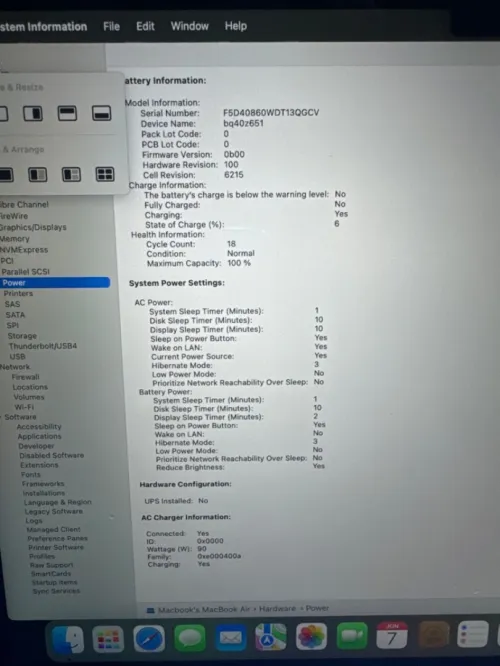Open the Help menu
Screen dimensions: 500x666
coord(236,26)
